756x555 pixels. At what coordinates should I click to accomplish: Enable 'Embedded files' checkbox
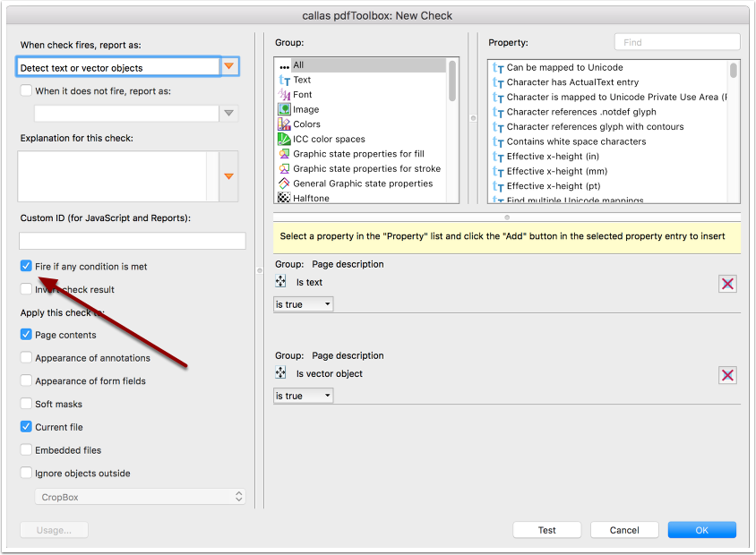(26, 450)
